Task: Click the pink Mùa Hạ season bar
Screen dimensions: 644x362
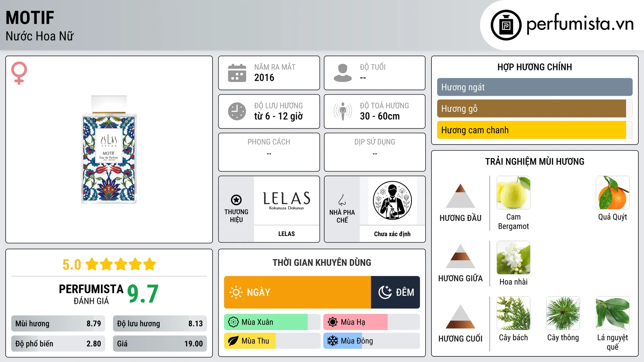Action: 371,322
